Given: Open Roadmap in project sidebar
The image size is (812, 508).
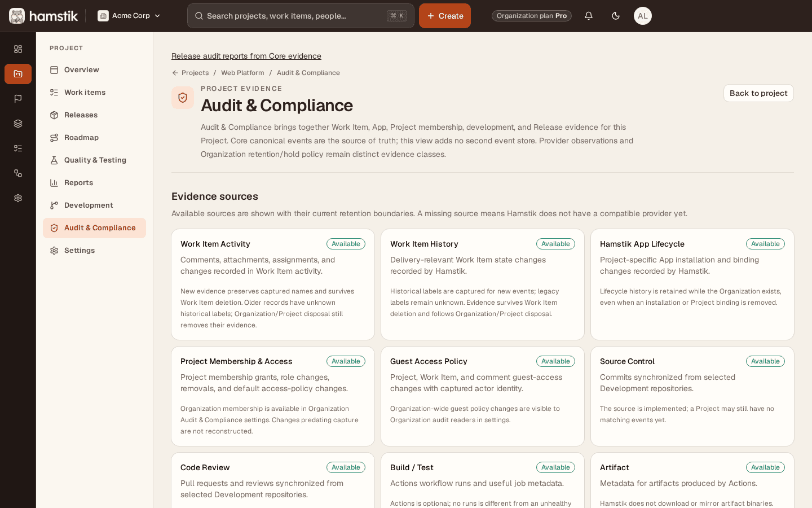Looking at the screenshot, I should coord(94,138).
